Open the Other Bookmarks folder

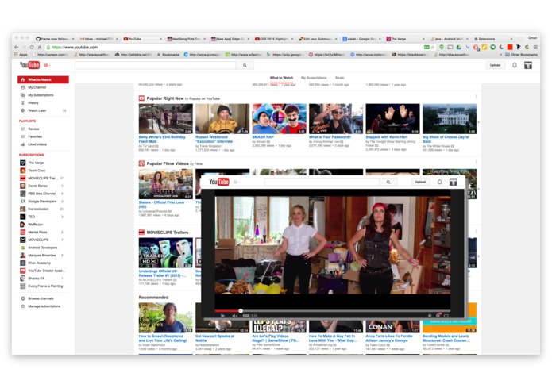(x=521, y=55)
